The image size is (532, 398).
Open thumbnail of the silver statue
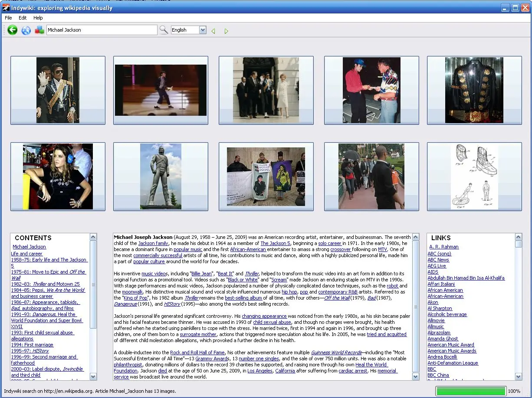click(x=161, y=176)
